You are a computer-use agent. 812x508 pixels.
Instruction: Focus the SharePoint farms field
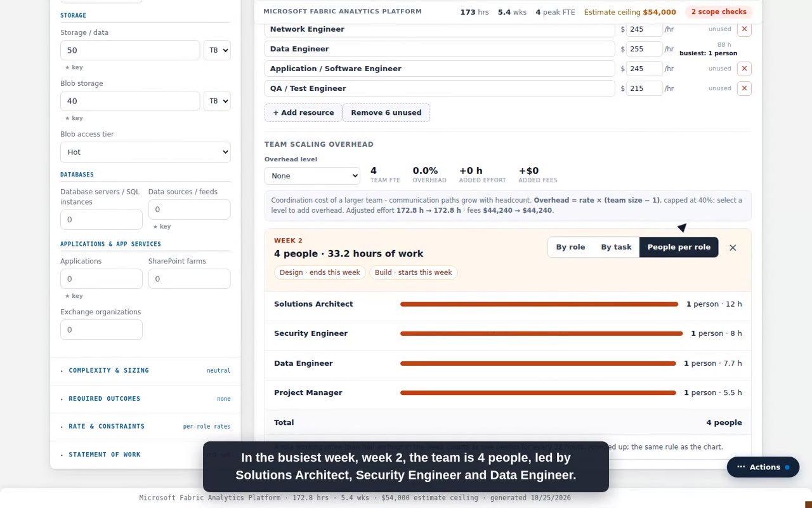point(189,279)
